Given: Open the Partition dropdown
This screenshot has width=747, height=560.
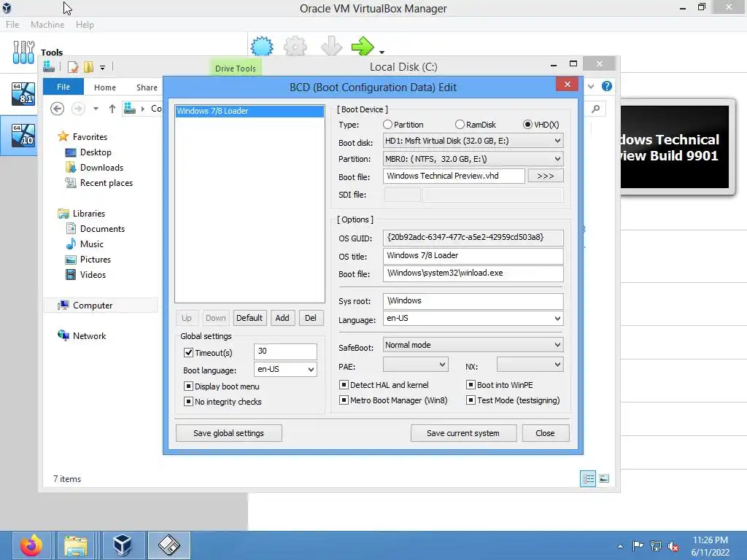Looking at the screenshot, I should pos(473,159).
